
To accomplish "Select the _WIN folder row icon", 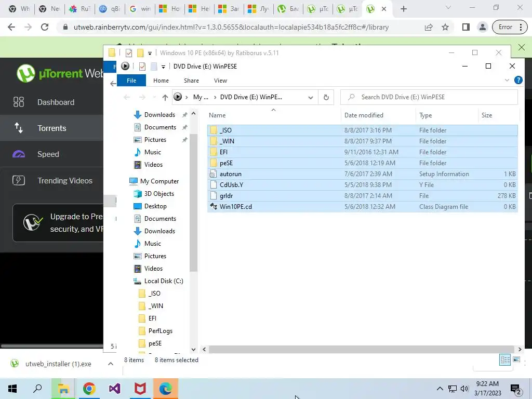I will 214,141.
